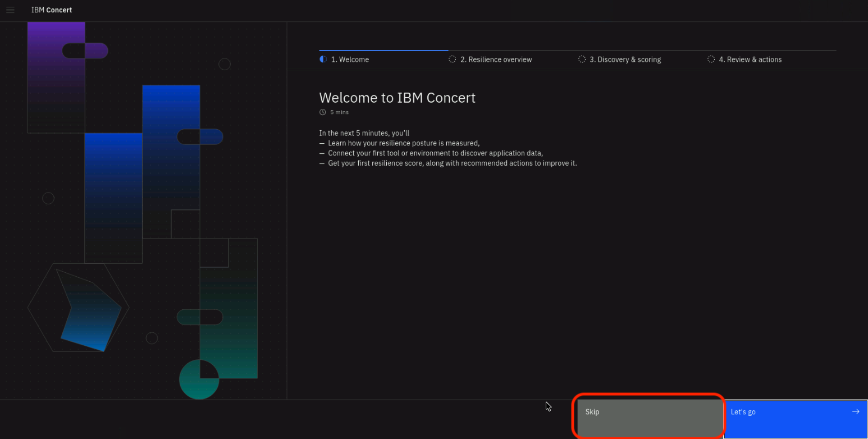868x439 pixels.
Task: Click the IBM Concert product title
Action: tap(52, 10)
